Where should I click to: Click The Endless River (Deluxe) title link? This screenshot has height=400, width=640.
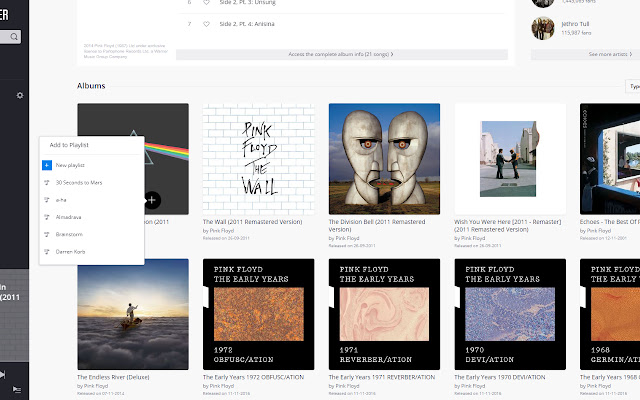(x=113, y=377)
